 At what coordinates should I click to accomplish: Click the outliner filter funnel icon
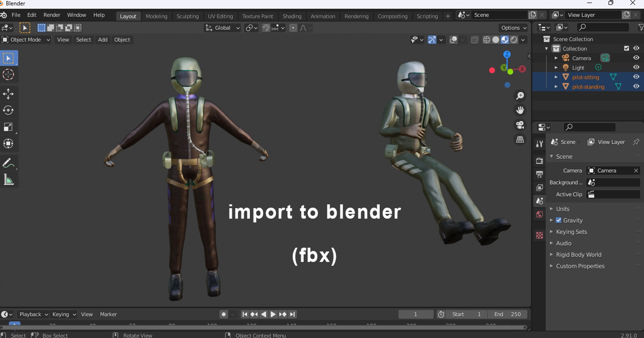pyautogui.click(x=641, y=28)
